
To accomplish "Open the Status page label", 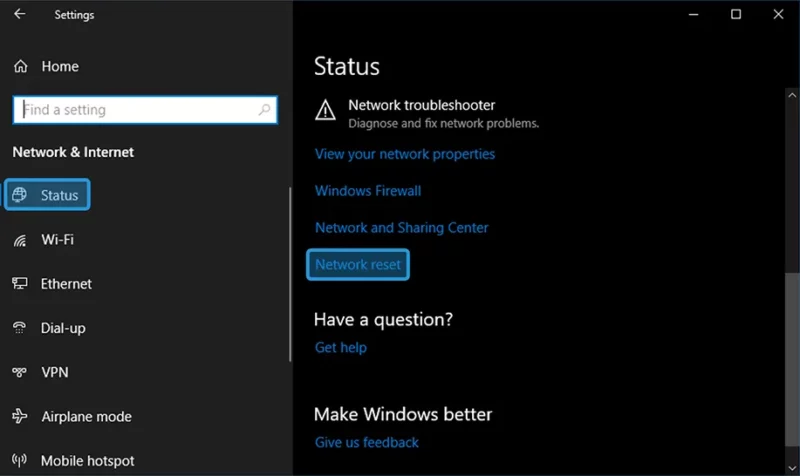I will coord(59,195).
